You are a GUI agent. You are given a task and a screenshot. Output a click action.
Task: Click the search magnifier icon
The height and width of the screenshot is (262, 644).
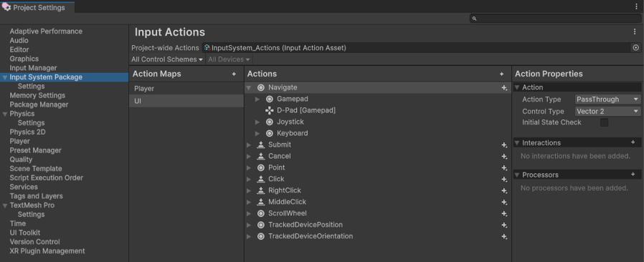click(x=474, y=19)
